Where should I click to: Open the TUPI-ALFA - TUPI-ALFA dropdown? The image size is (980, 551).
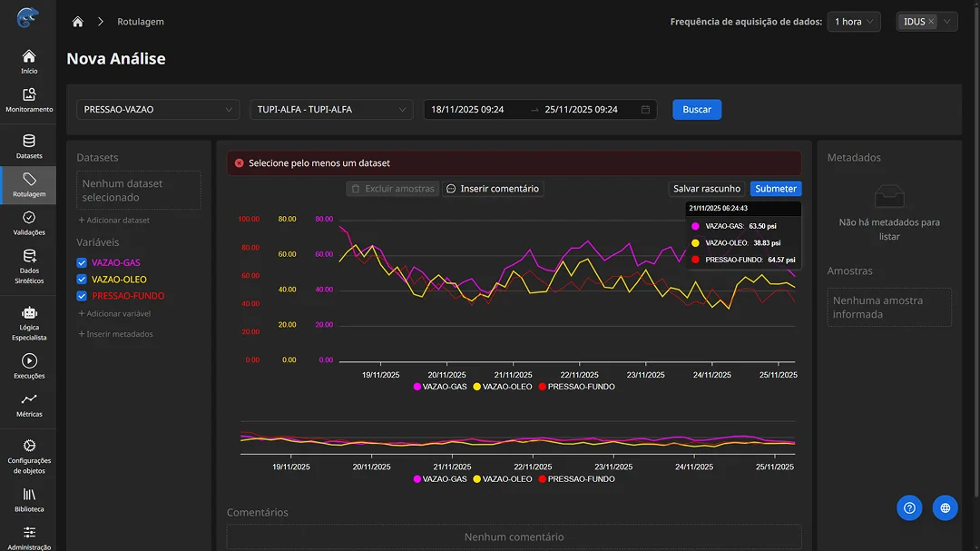coord(331,110)
